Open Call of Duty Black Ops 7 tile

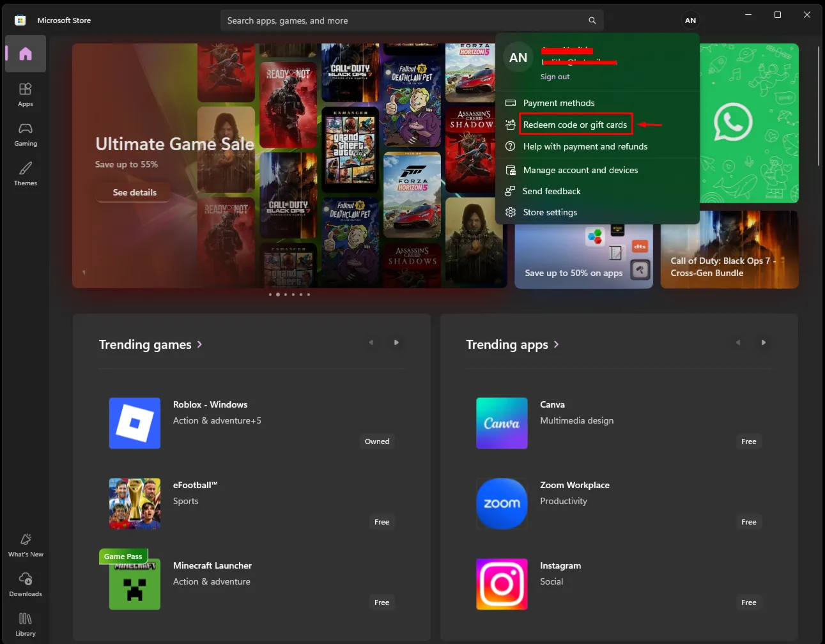click(729, 250)
